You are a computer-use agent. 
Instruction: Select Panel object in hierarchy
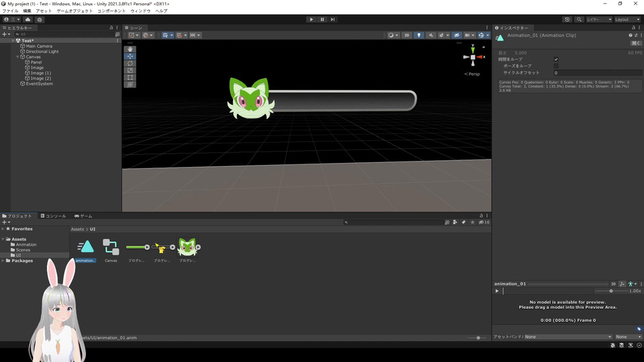click(36, 62)
